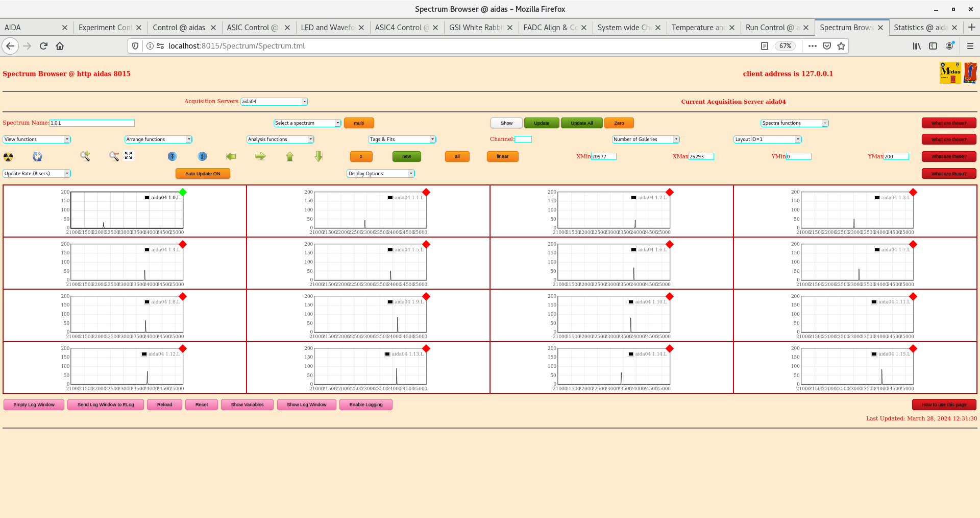Toggle the linear scale button

[x=502, y=156]
